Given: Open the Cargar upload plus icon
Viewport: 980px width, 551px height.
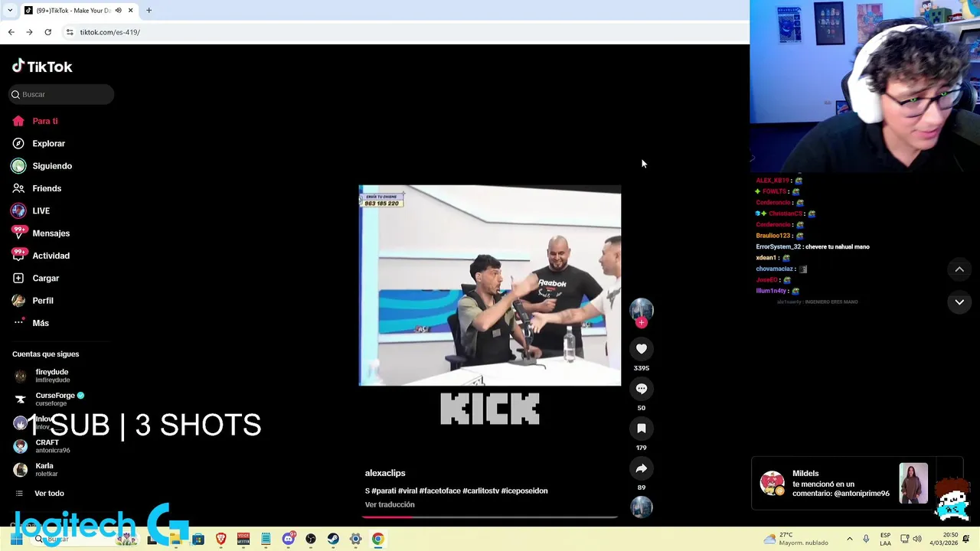Looking at the screenshot, I should tap(18, 278).
